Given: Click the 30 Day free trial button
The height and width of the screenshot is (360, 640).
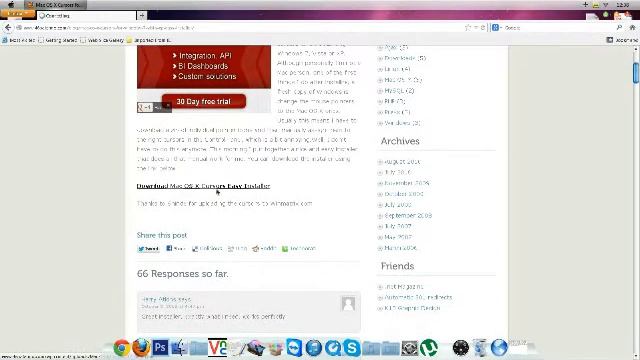Looking at the screenshot, I should (x=204, y=101).
